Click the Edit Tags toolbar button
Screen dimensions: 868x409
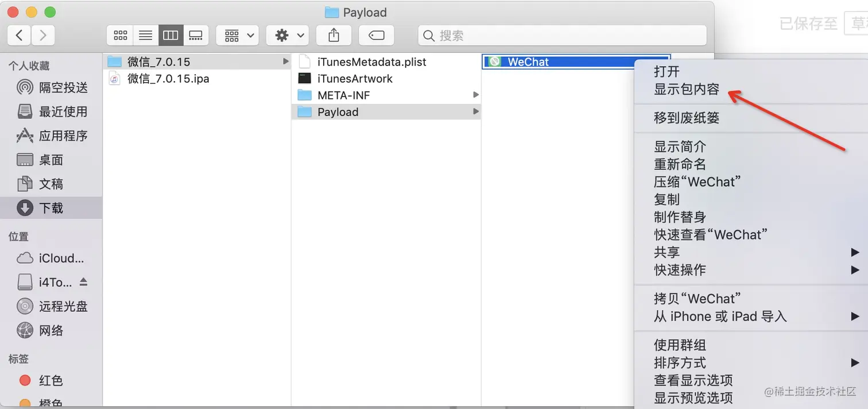pos(377,36)
